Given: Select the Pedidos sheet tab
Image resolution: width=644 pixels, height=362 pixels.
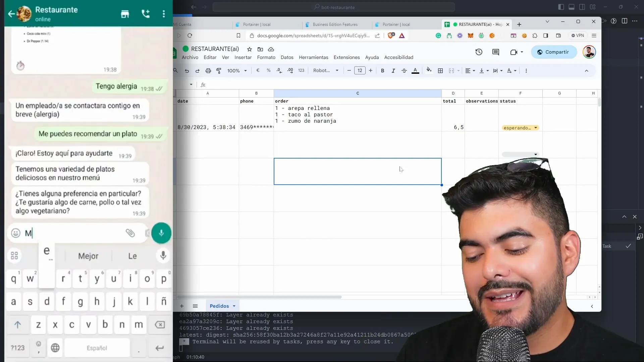Looking at the screenshot, I should [219, 306].
